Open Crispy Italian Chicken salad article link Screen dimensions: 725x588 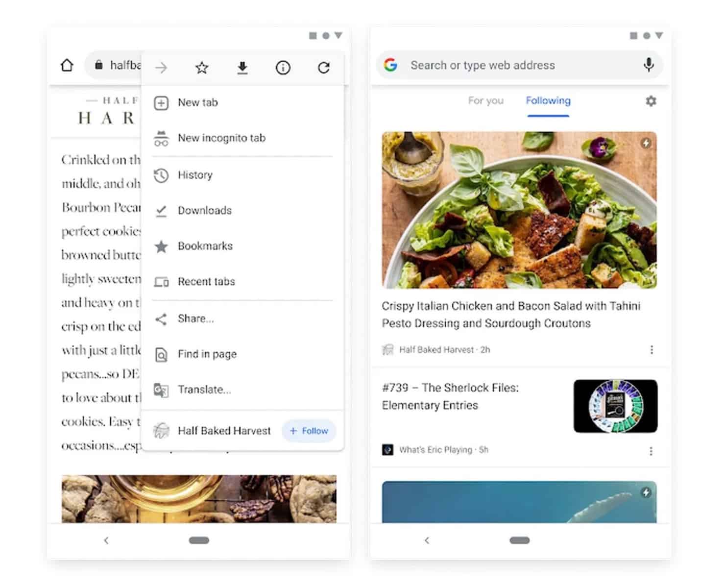[511, 314]
